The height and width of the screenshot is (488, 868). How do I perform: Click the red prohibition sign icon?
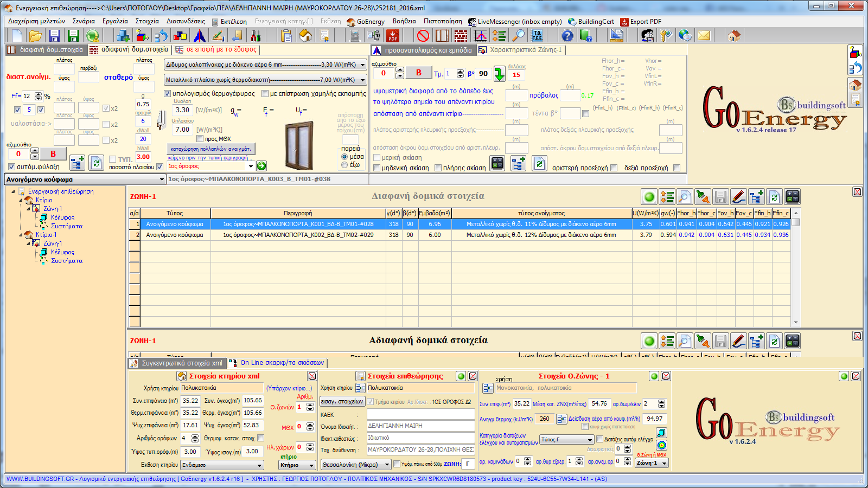click(423, 36)
